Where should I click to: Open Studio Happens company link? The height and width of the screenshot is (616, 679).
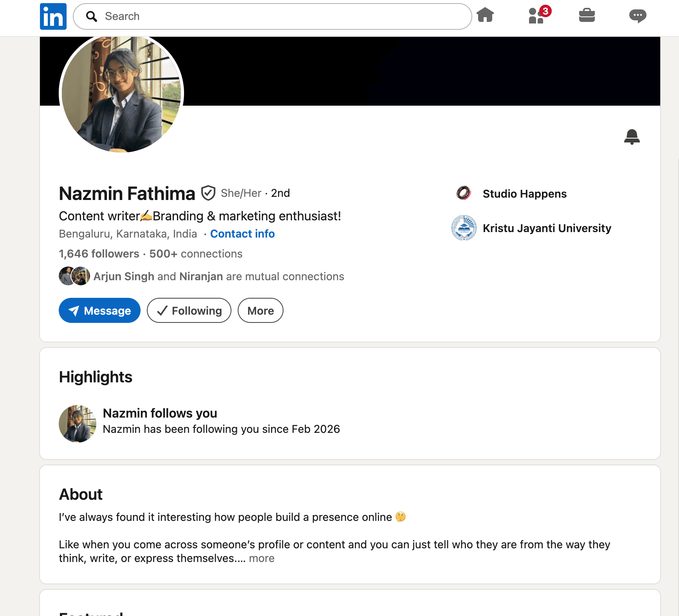point(524,194)
